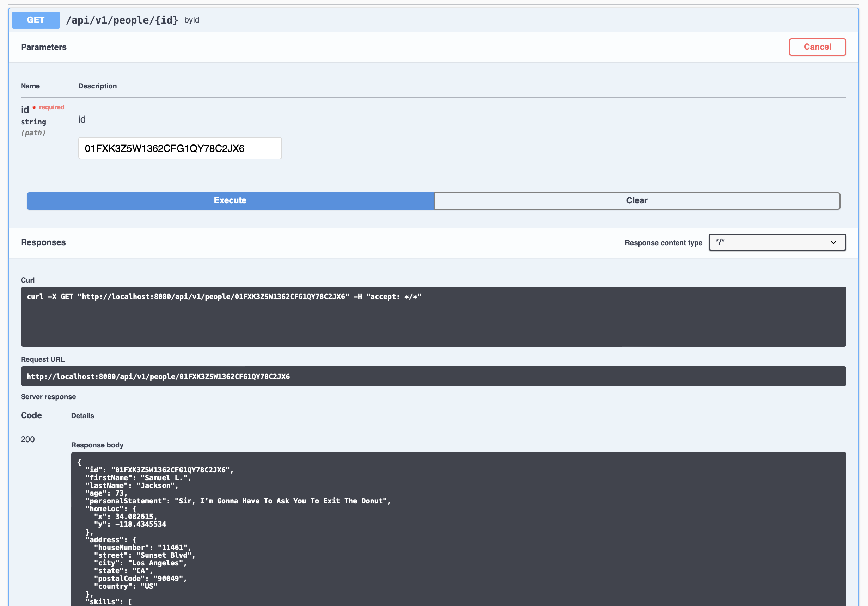
Task: Open the Response content type dropdown
Action: pyautogui.click(x=771, y=242)
